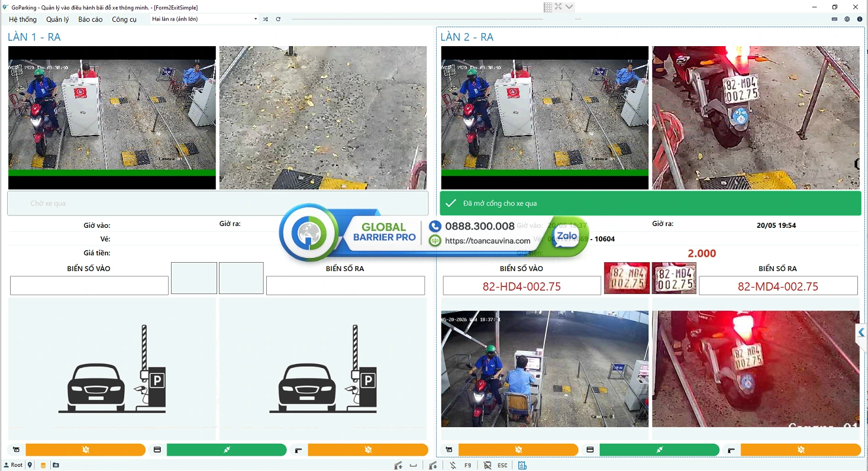Toggle Làn 2 card reader green status bar
868x471 pixels.
[x=659, y=450]
